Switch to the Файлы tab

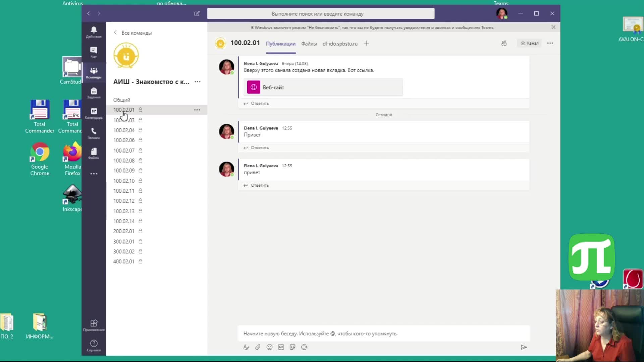tap(309, 44)
